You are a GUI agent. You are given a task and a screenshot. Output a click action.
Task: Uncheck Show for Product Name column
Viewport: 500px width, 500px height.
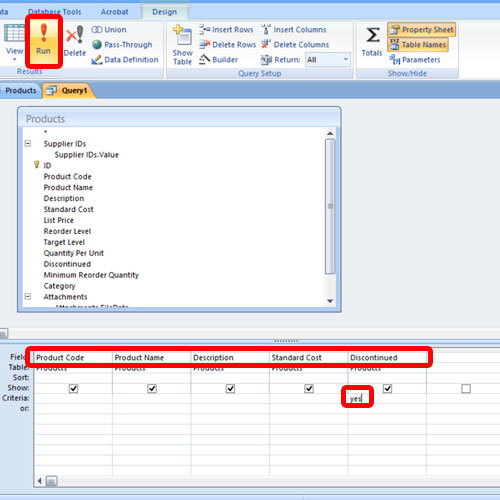pos(152,388)
